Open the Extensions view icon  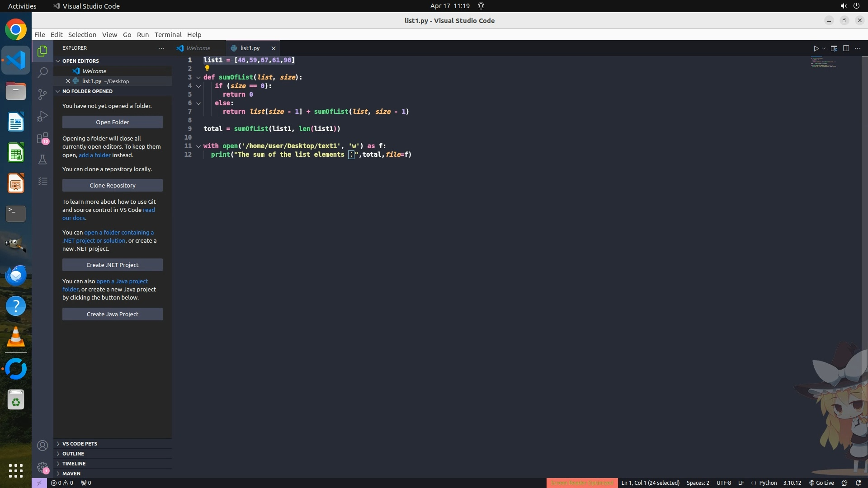(x=42, y=138)
